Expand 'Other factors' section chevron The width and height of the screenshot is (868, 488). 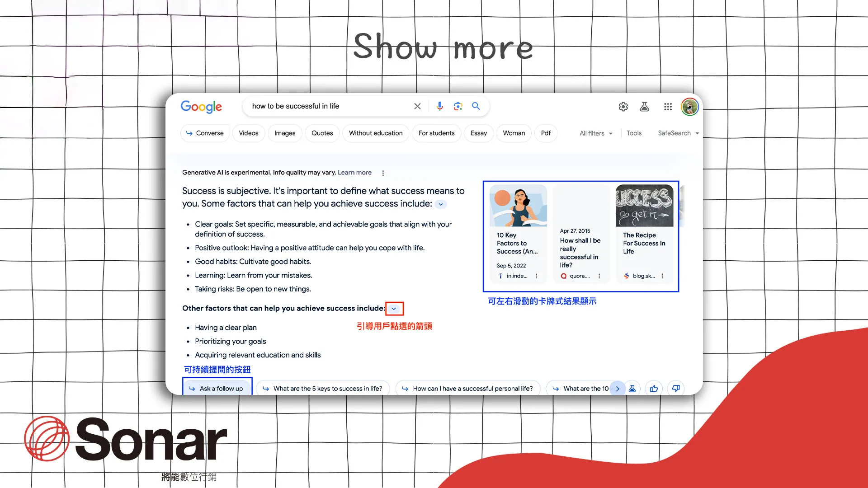point(394,309)
